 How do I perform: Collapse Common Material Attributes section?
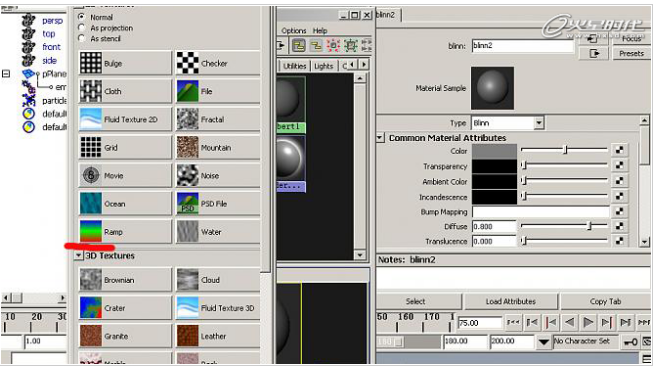380,137
